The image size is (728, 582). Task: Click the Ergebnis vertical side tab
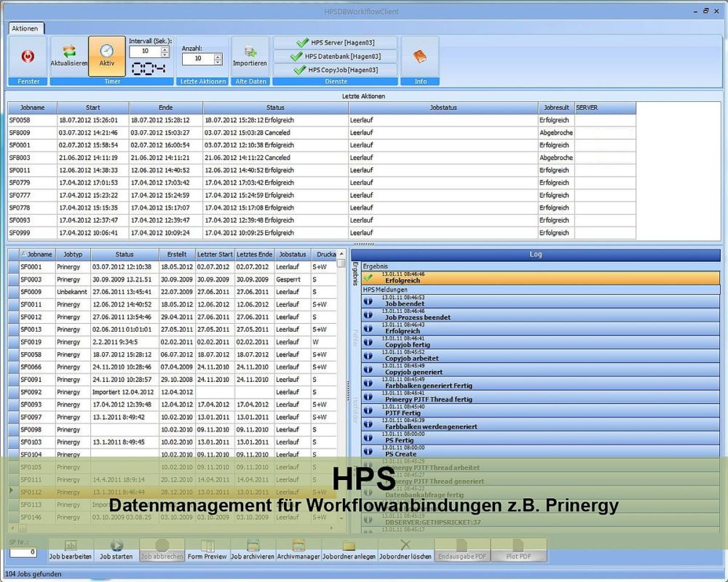(x=355, y=274)
